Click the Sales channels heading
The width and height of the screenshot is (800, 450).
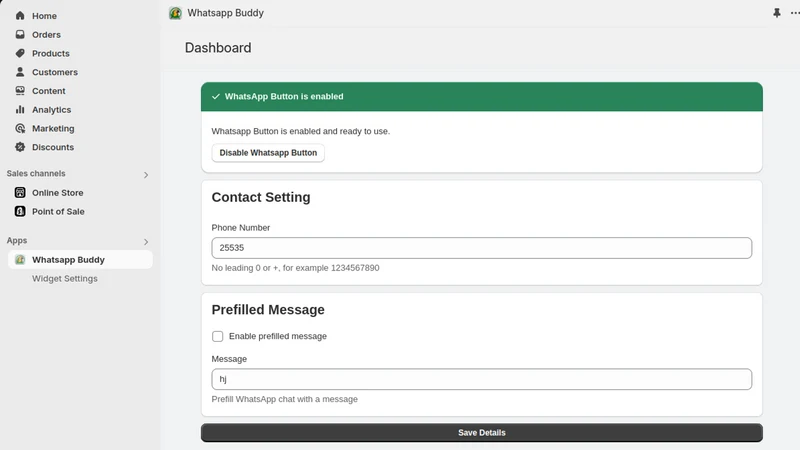36,173
